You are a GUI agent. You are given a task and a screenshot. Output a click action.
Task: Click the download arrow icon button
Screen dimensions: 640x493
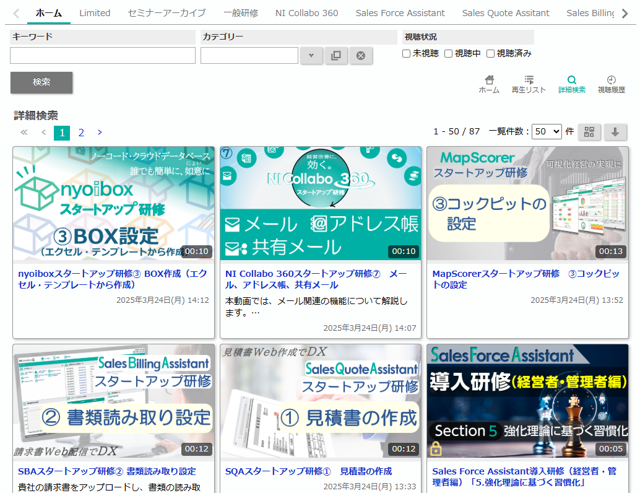point(615,132)
